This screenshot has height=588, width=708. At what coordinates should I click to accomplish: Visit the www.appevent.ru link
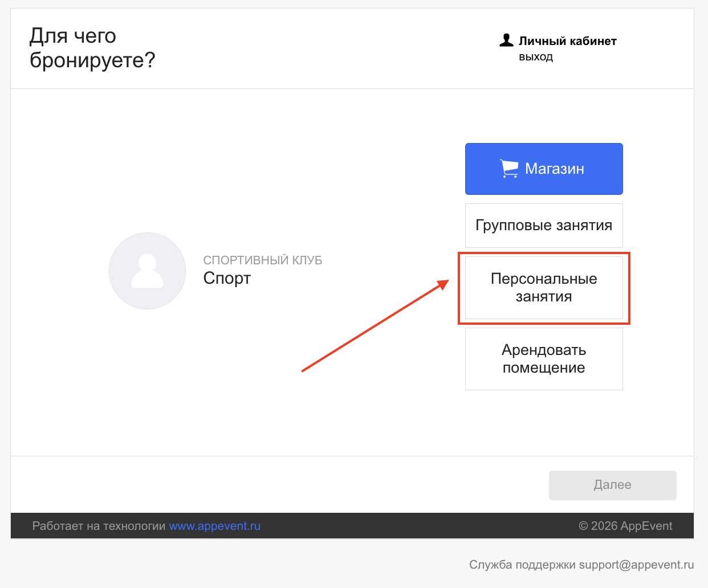214,526
